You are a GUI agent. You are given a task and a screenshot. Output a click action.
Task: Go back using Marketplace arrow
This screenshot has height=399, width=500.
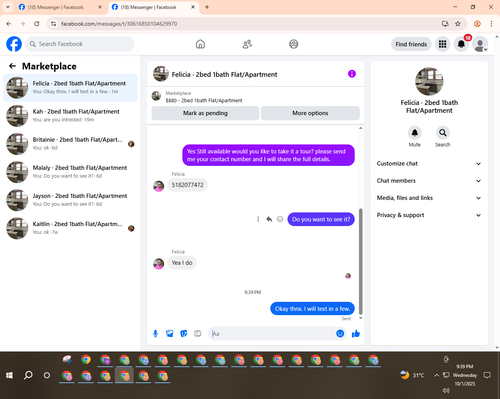click(x=12, y=66)
